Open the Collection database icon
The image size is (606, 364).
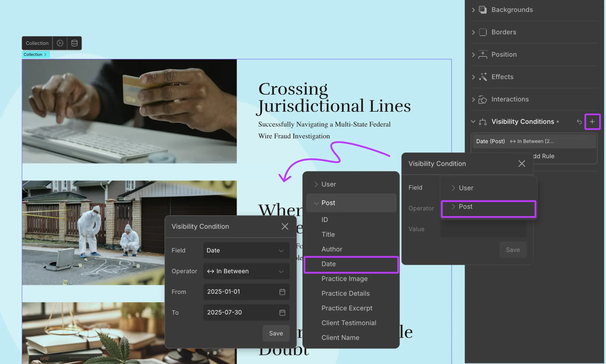pyautogui.click(x=75, y=43)
